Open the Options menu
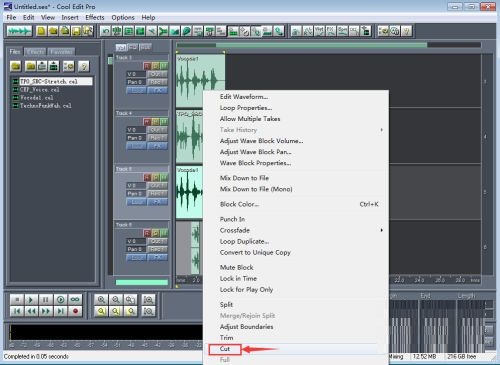This screenshot has height=365, width=500. pyautogui.click(x=123, y=17)
